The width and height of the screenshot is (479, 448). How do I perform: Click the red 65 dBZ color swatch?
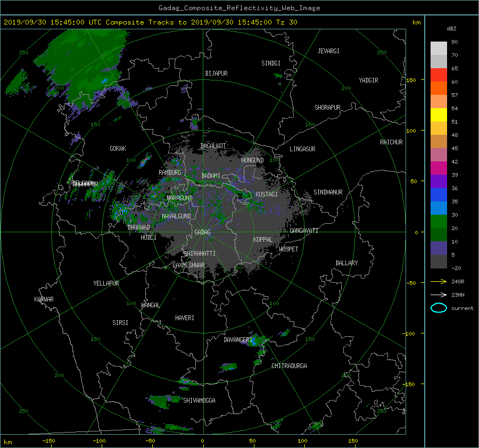pyautogui.click(x=439, y=75)
